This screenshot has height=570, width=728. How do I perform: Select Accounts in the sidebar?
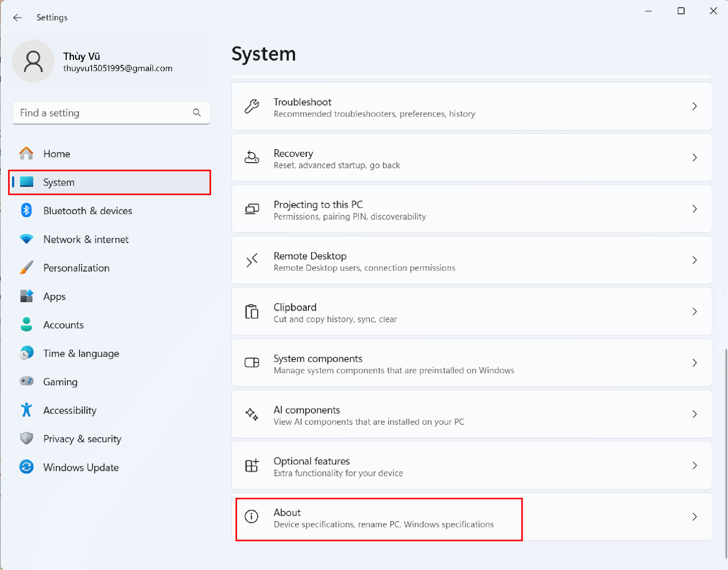point(63,325)
